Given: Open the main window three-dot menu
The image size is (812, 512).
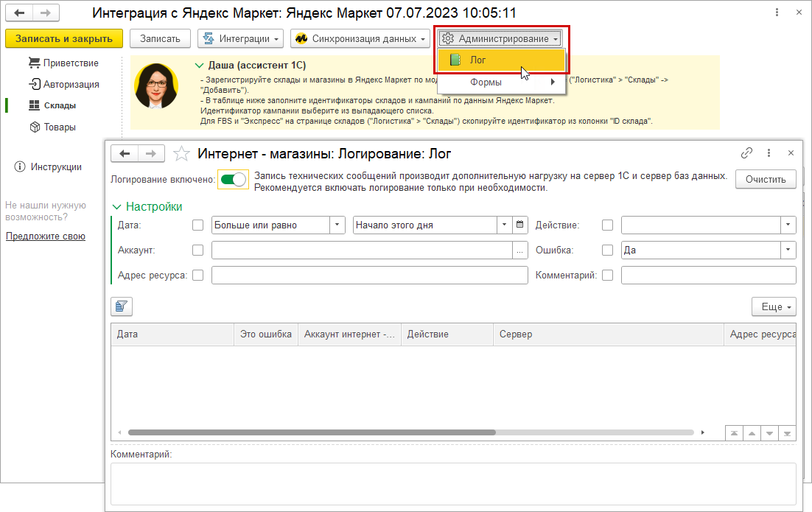Looking at the screenshot, I should [x=777, y=13].
